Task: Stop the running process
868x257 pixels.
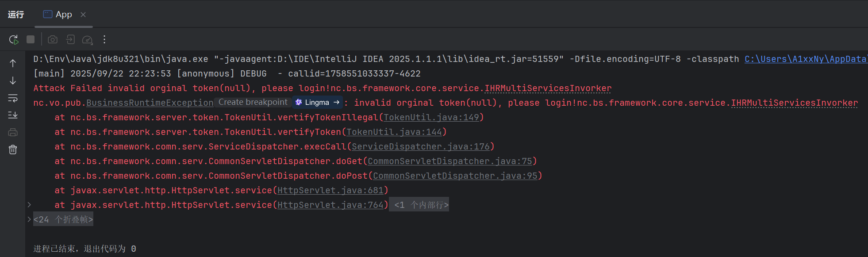Action: click(x=31, y=40)
